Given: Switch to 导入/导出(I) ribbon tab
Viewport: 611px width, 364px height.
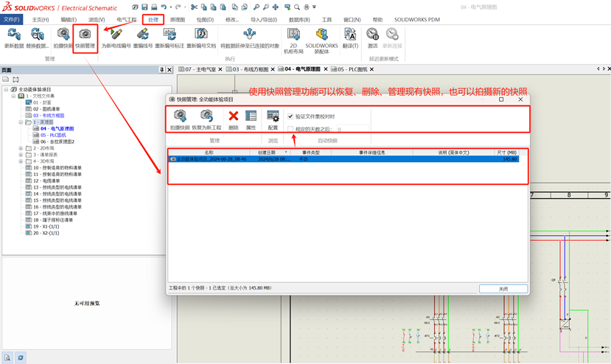Looking at the screenshot, I should click(264, 19).
